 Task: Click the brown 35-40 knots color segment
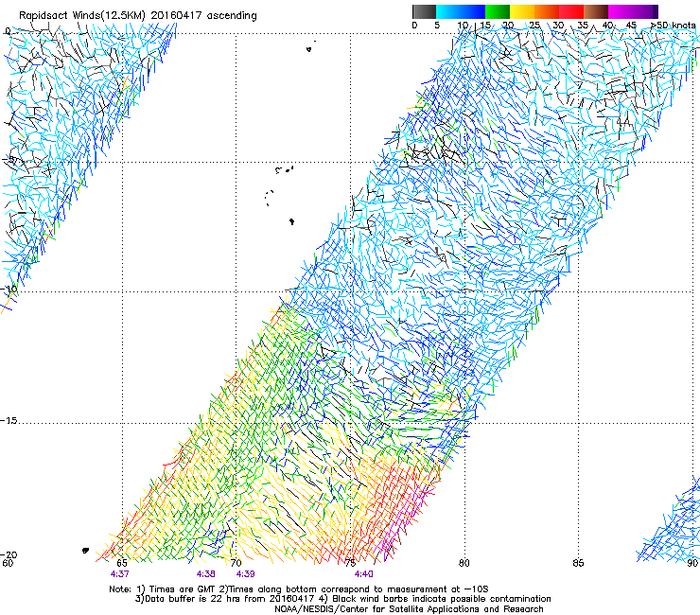click(x=596, y=11)
